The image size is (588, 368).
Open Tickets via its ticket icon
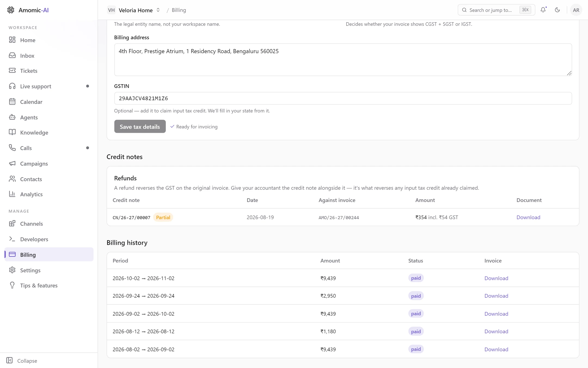coord(12,71)
